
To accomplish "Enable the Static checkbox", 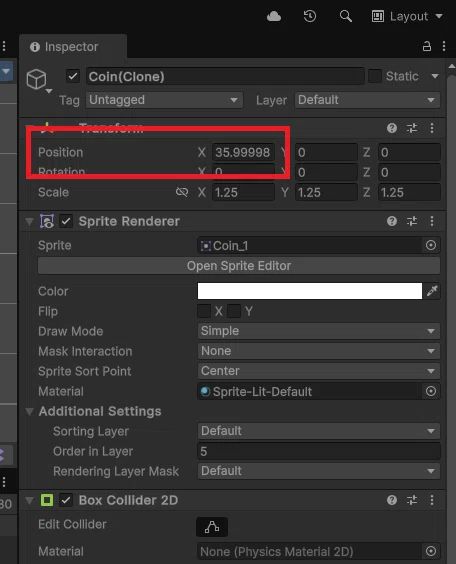I will (375, 76).
